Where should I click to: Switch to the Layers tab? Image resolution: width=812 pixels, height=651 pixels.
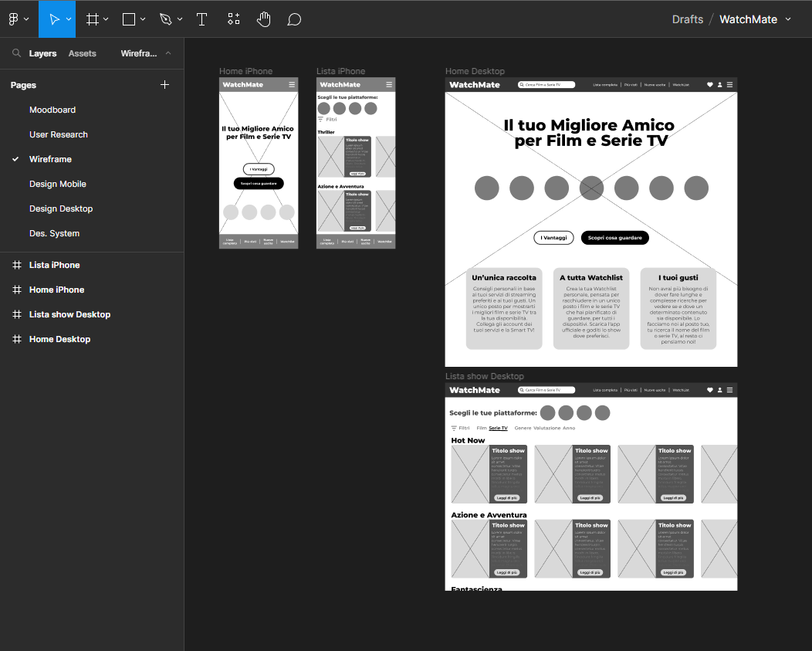point(42,53)
